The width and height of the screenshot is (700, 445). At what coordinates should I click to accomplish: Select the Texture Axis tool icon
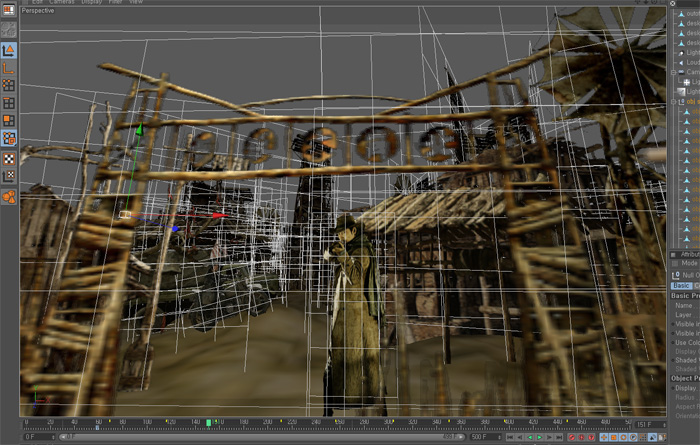(8, 176)
